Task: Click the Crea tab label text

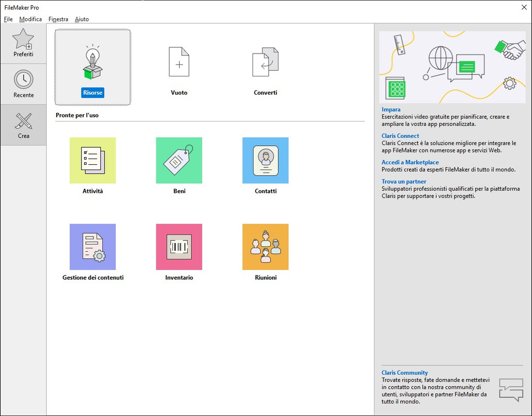Action: click(23, 136)
